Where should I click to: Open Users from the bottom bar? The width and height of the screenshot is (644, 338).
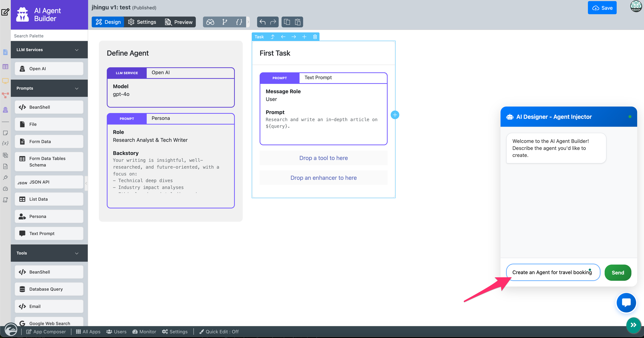tap(116, 332)
